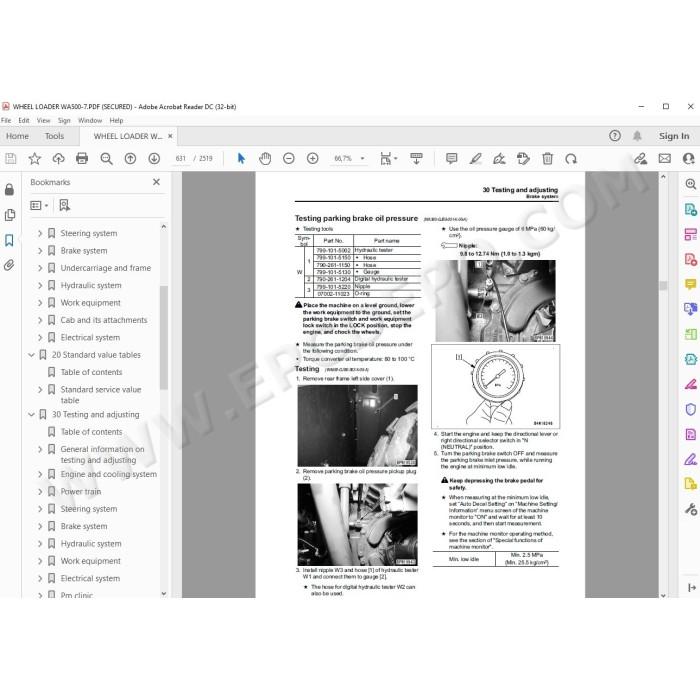Open the Help menu

pos(116,121)
